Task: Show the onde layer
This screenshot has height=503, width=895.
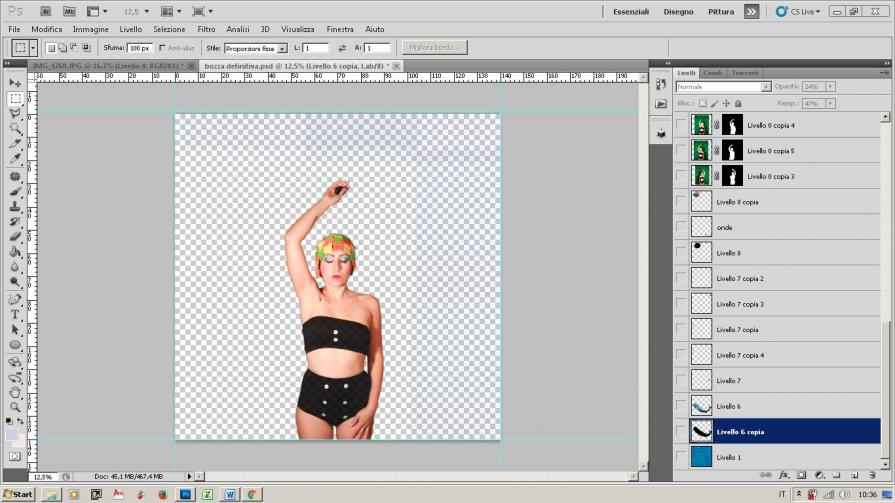Action: (x=681, y=227)
